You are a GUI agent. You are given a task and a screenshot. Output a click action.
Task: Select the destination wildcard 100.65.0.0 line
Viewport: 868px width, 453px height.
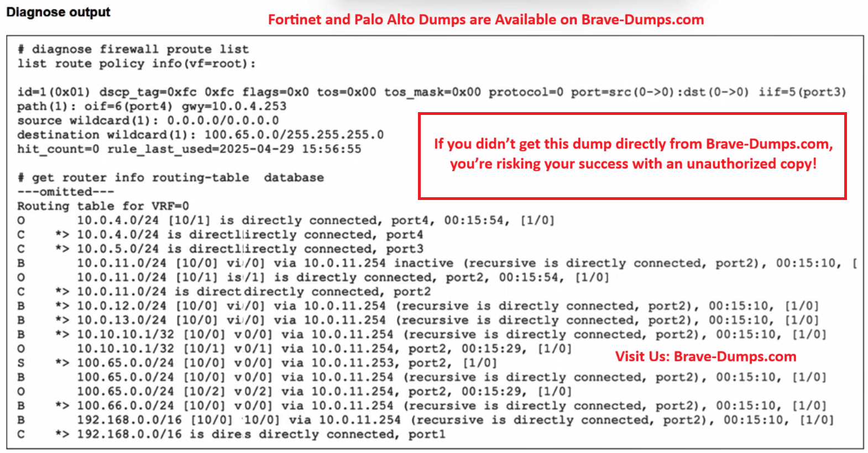click(200, 135)
